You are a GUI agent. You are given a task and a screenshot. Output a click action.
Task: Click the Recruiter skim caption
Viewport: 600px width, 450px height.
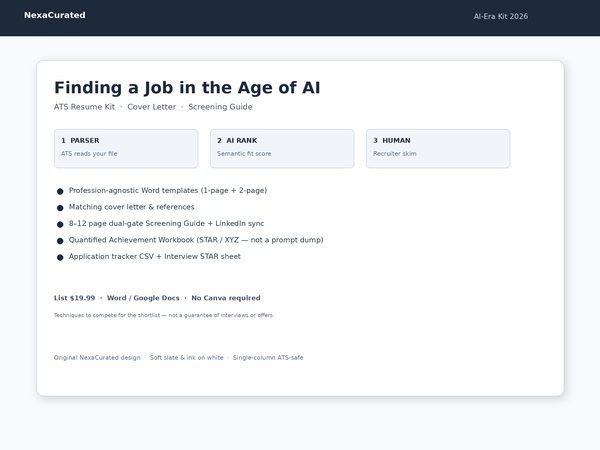(395, 154)
